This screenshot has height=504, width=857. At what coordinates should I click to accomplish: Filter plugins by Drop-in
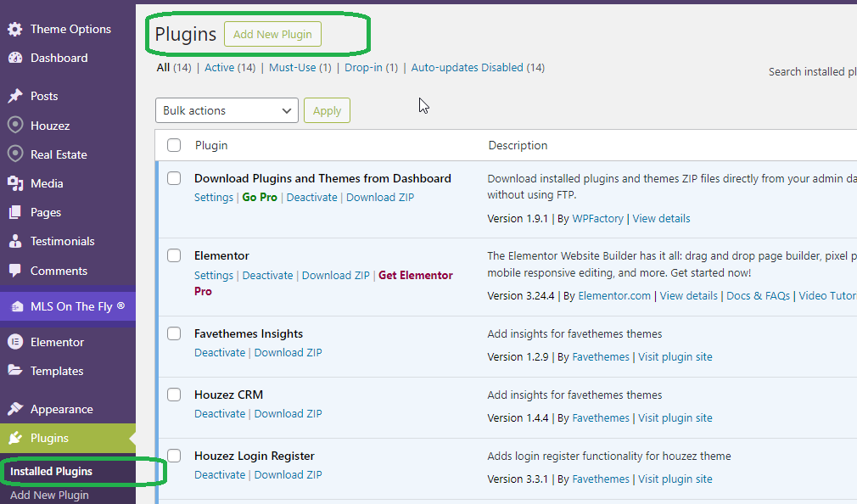363,67
